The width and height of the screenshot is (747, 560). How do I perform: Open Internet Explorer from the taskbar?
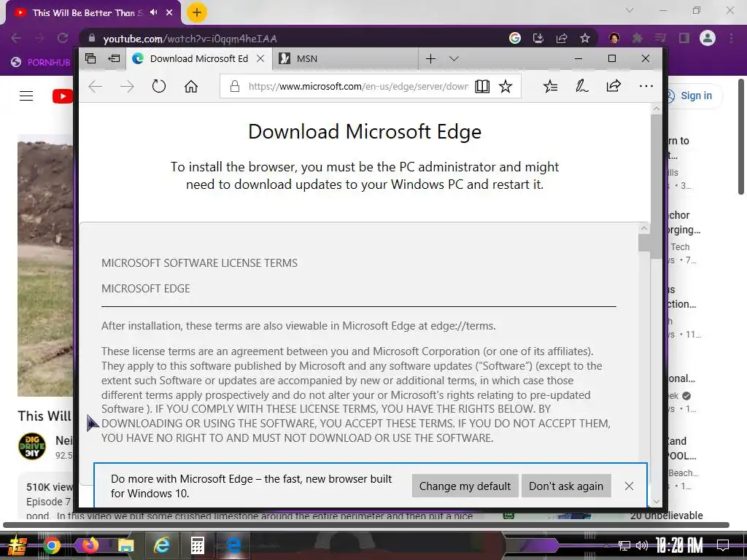tap(161, 545)
